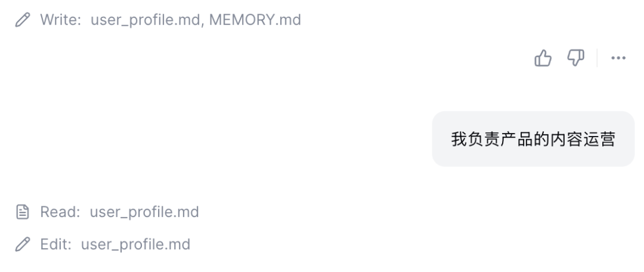Click the pencil icon beside Write
This screenshot has height=272, width=644.
[x=23, y=20]
